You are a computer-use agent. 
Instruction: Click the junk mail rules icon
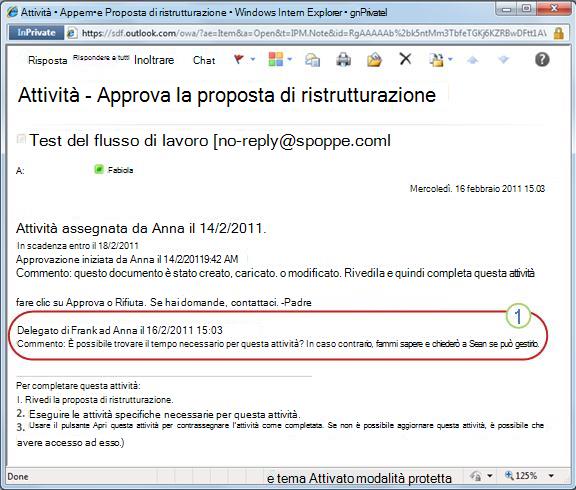436,60
